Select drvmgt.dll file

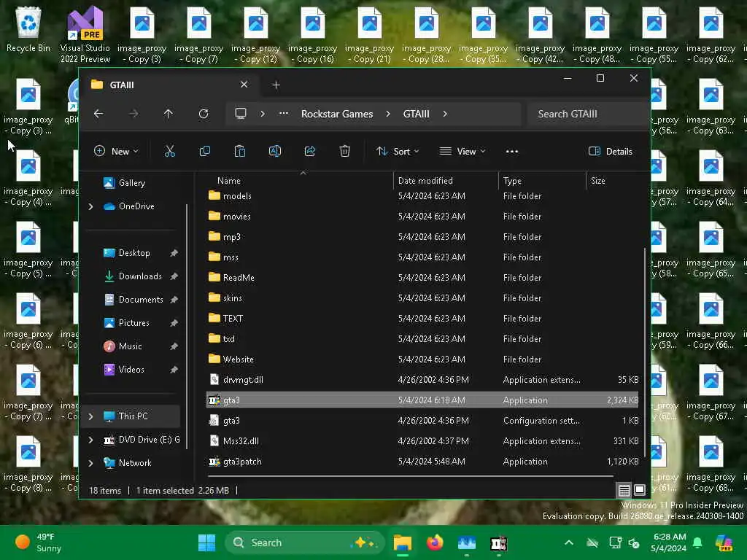pos(422,380)
